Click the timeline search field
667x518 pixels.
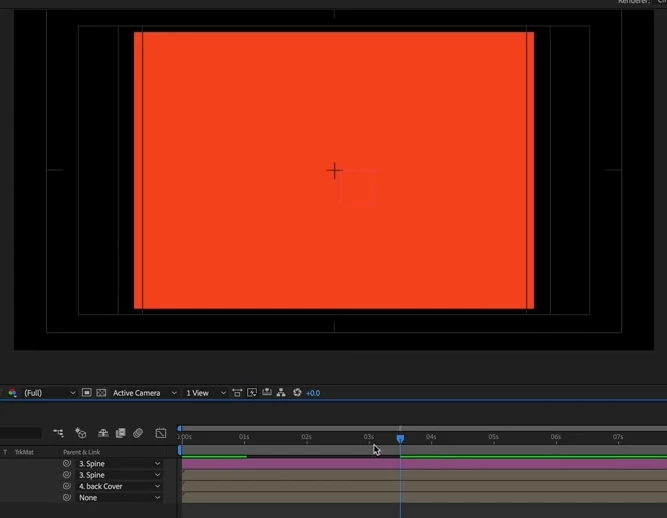click(x=20, y=433)
